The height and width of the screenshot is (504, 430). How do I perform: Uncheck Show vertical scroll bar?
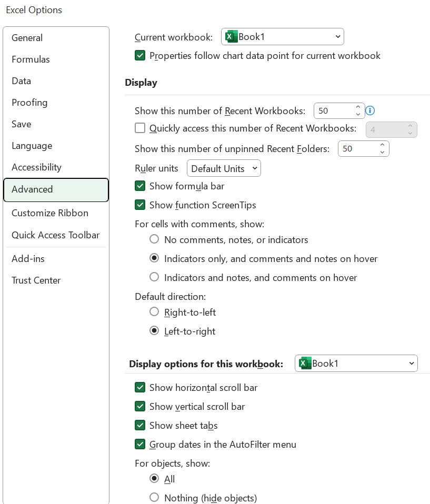point(140,406)
